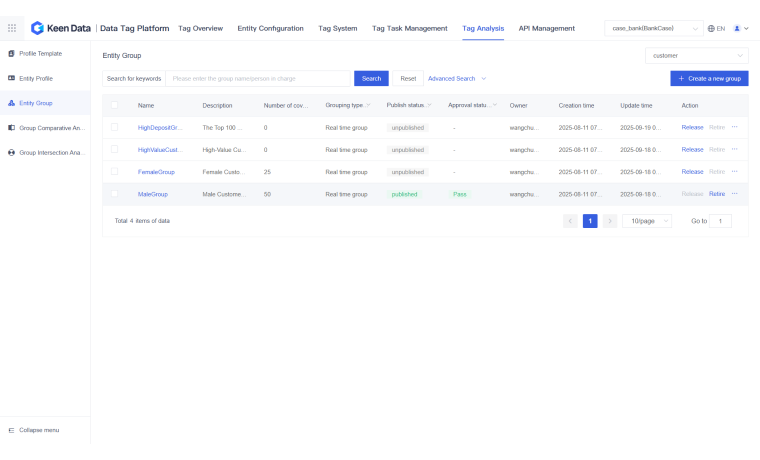The height and width of the screenshot is (460, 760).
Task: Click the Collapse menu icon
Action: click(x=11, y=430)
